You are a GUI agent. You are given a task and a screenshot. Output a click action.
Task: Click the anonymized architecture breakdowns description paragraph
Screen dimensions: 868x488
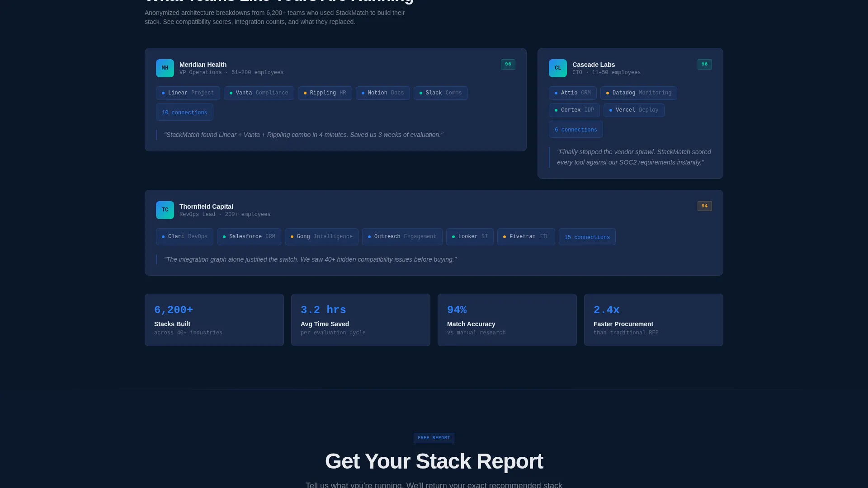pyautogui.click(x=275, y=17)
